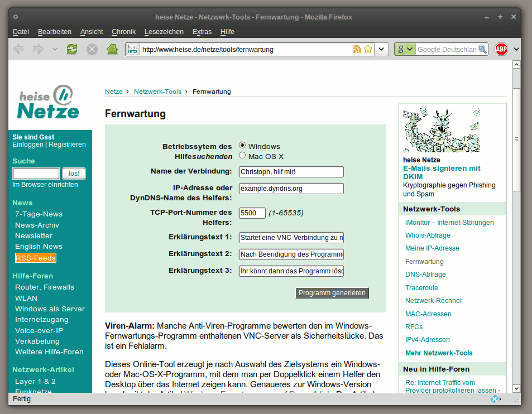Open the Ansicht menu
This screenshot has height=414, width=532.
[92, 32]
